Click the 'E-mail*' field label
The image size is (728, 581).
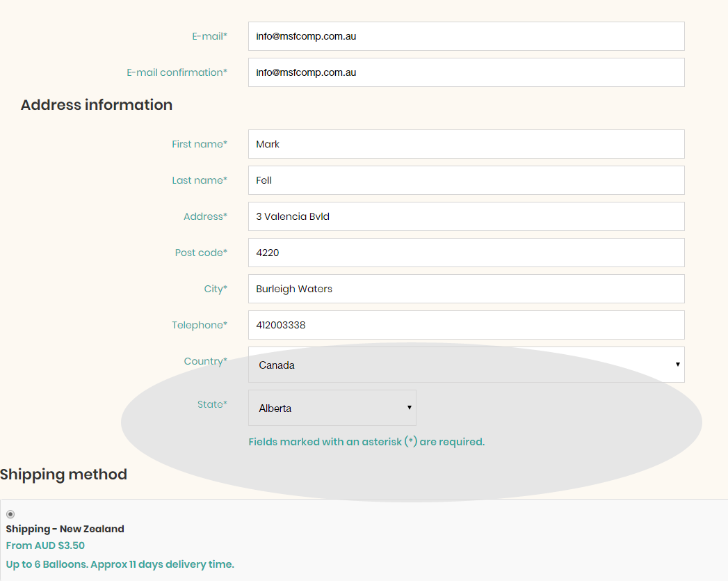tap(209, 36)
